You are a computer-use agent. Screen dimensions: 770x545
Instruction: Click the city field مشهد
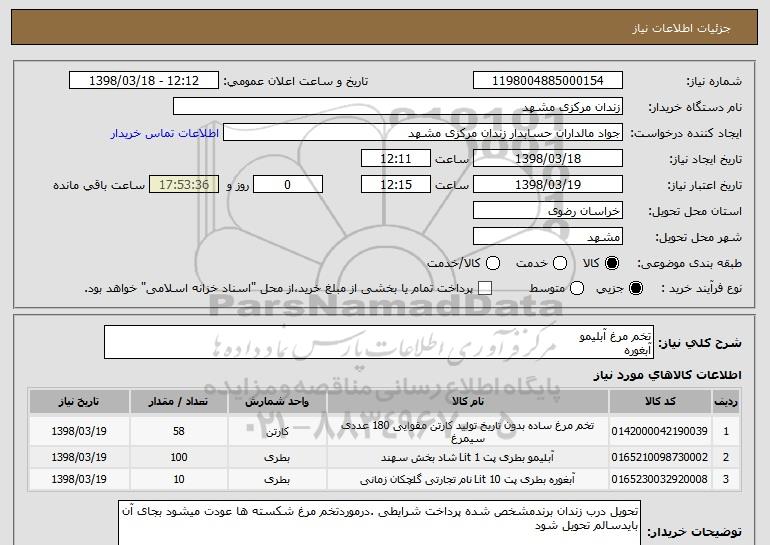(548, 237)
